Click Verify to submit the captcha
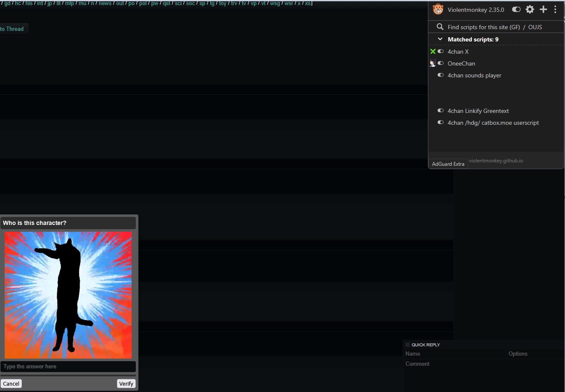The image size is (565, 392). coord(126,384)
